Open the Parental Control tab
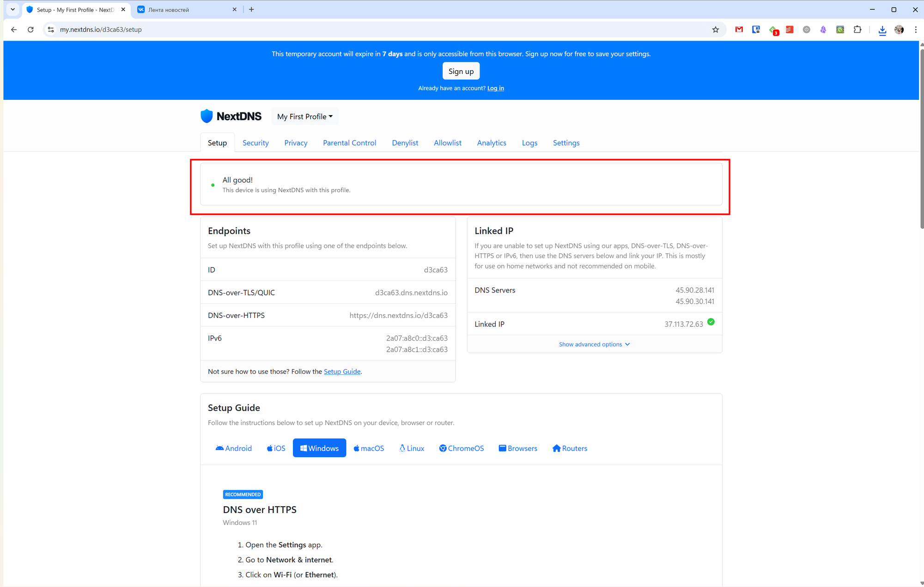 pyautogui.click(x=349, y=143)
